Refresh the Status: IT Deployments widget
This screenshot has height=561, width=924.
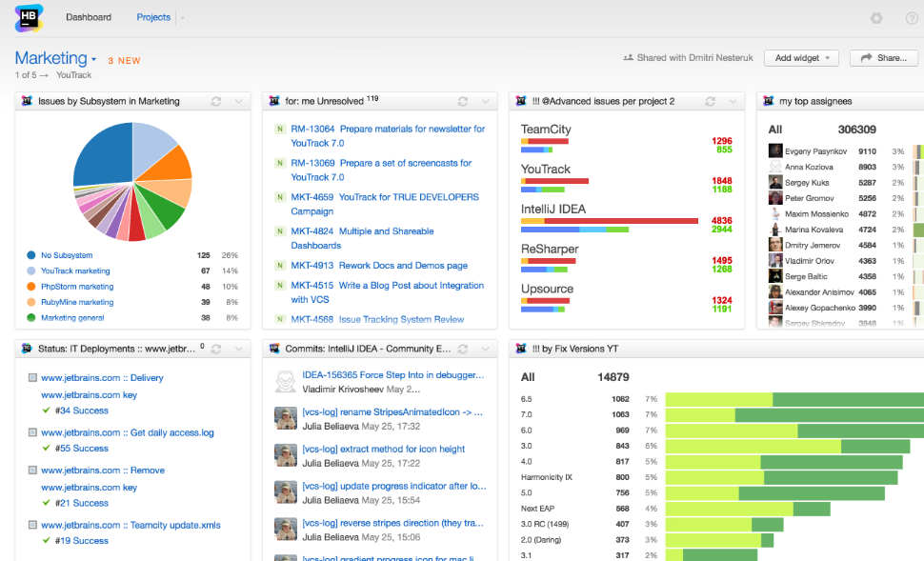[216, 349]
